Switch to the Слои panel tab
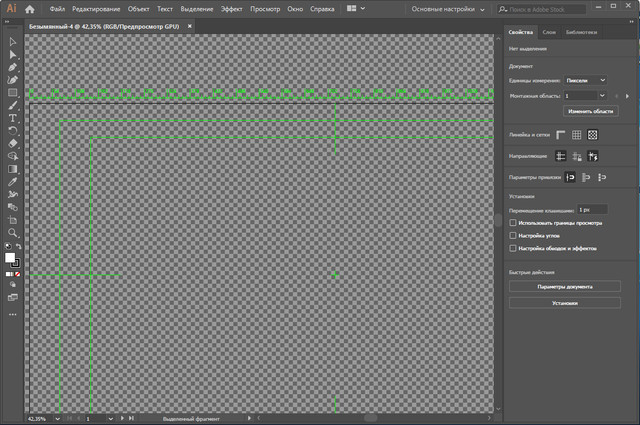Viewport: 640px width, 425px height. pos(549,32)
